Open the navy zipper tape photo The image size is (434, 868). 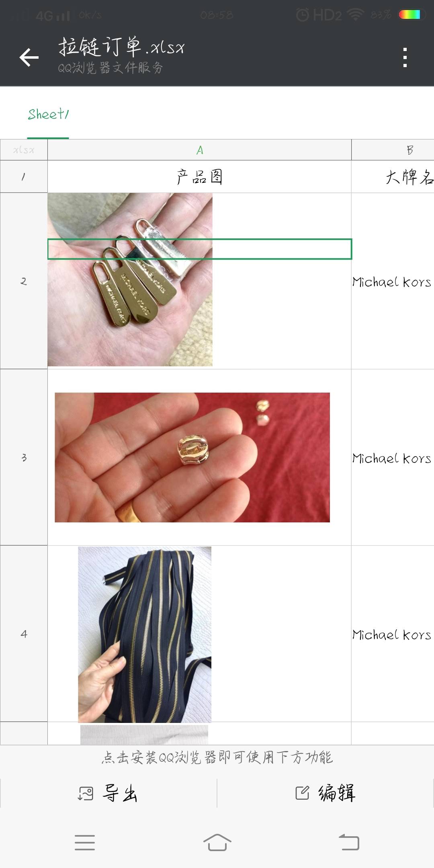click(x=145, y=635)
